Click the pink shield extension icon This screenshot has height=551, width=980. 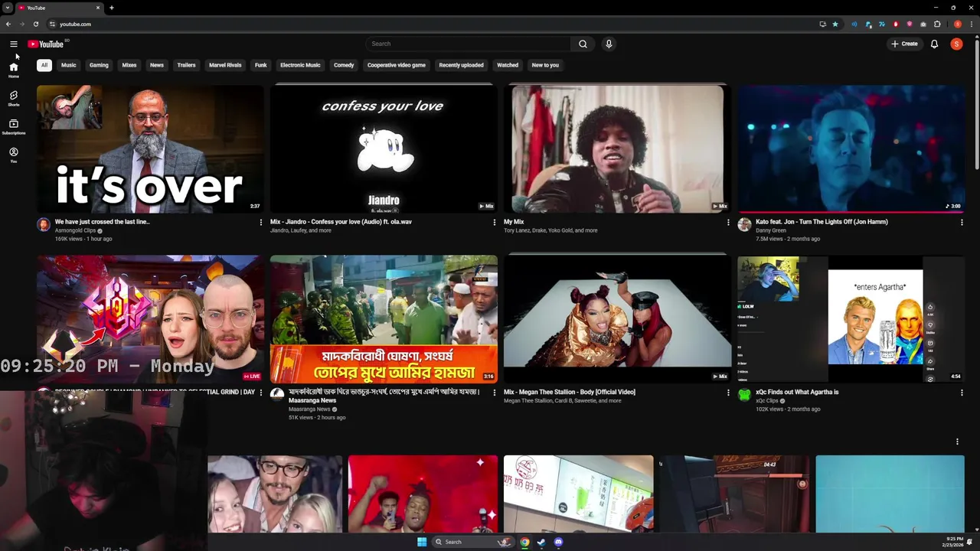[x=910, y=24]
